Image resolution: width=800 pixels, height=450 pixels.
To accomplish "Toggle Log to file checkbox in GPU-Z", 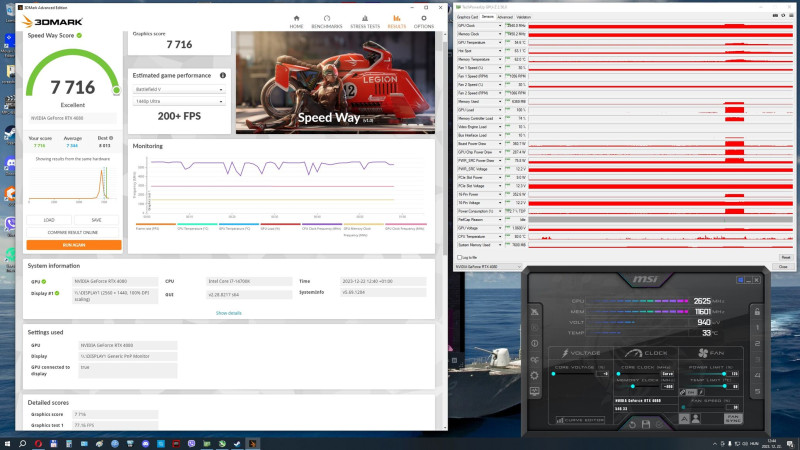I will 460,258.
